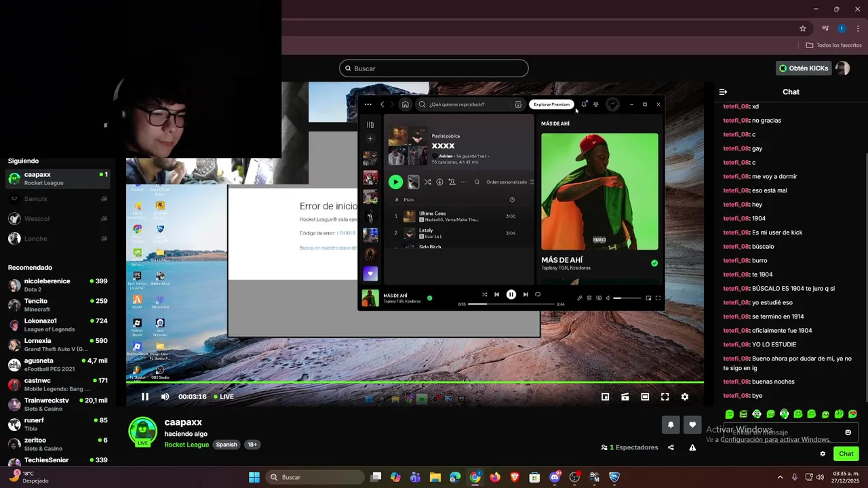Viewport: 868px width, 488px height.
Task: Create new playlist with Spotify plus icon
Action: click(x=370, y=139)
